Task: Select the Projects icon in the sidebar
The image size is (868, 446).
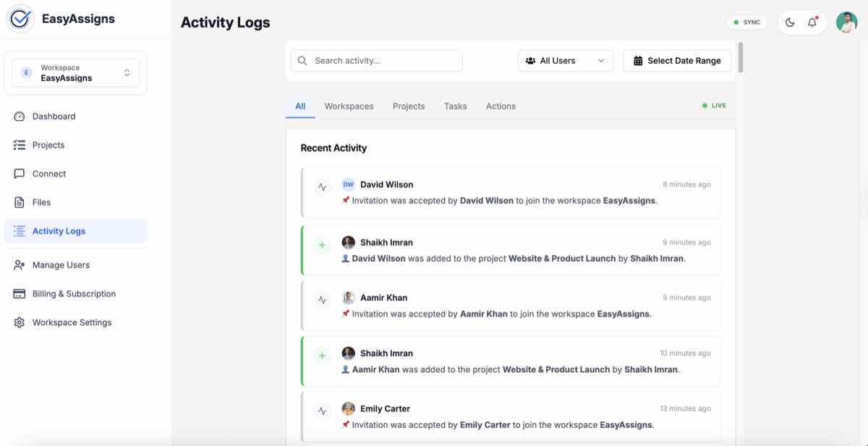Action: pos(20,144)
